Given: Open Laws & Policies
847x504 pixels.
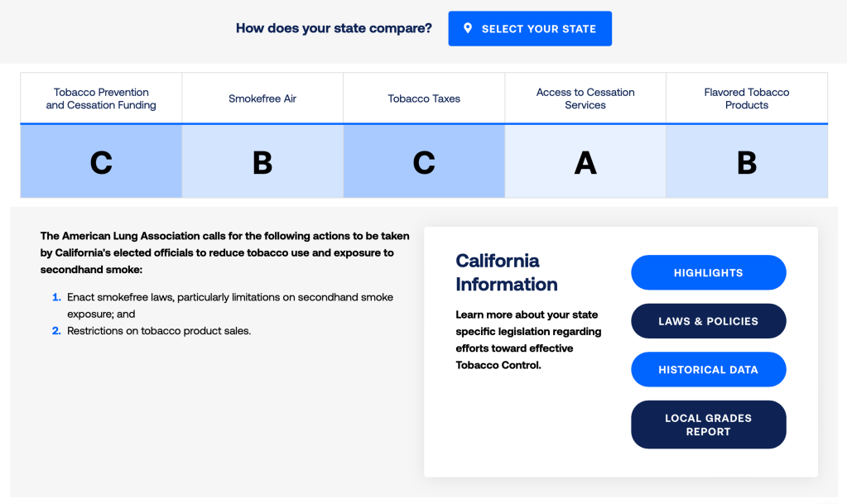Looking at the screenshot, I should pyautogui.click(x=708, y=321).
